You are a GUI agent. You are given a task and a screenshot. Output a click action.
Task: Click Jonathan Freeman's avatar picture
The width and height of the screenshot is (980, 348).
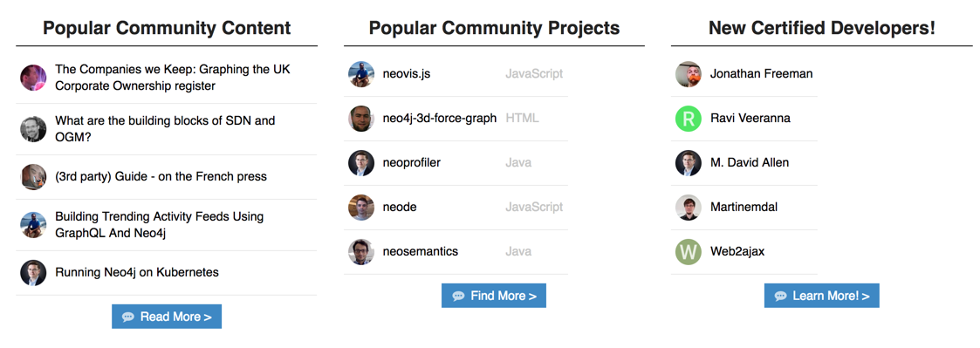[x=689, y=74]
